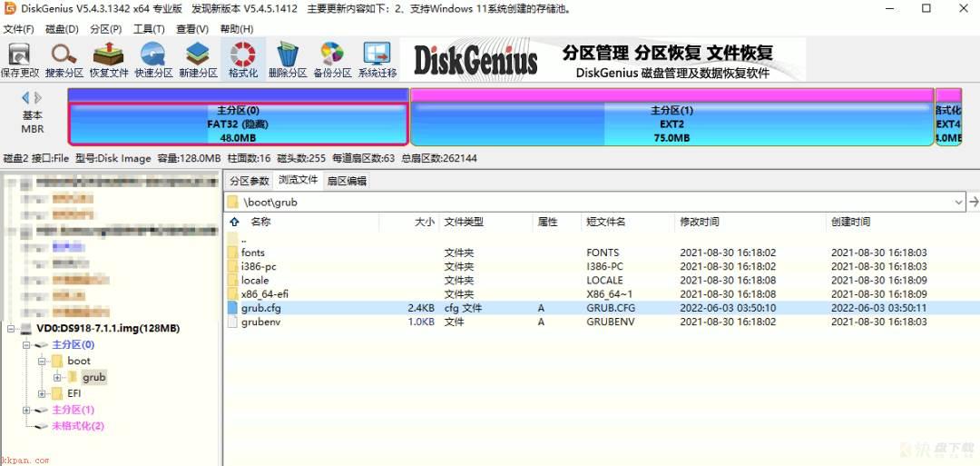Screen dimensions: 980x466
Task: Collapse the VD0:DS918-7.1.1.img tree node
Action: (10, 329)
